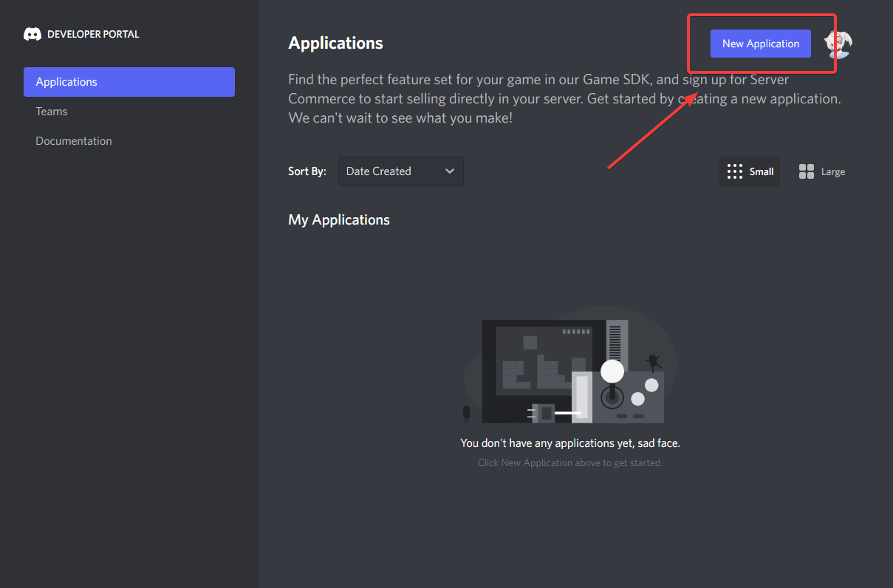Click the My Applications heading
The width and height of the screenshot is (893, 588).
point(339,220)
